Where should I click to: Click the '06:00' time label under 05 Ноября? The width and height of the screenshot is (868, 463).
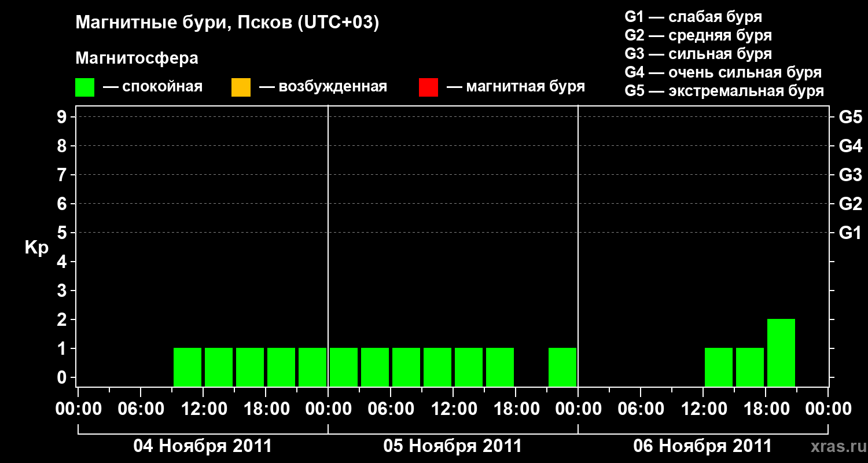391,409
